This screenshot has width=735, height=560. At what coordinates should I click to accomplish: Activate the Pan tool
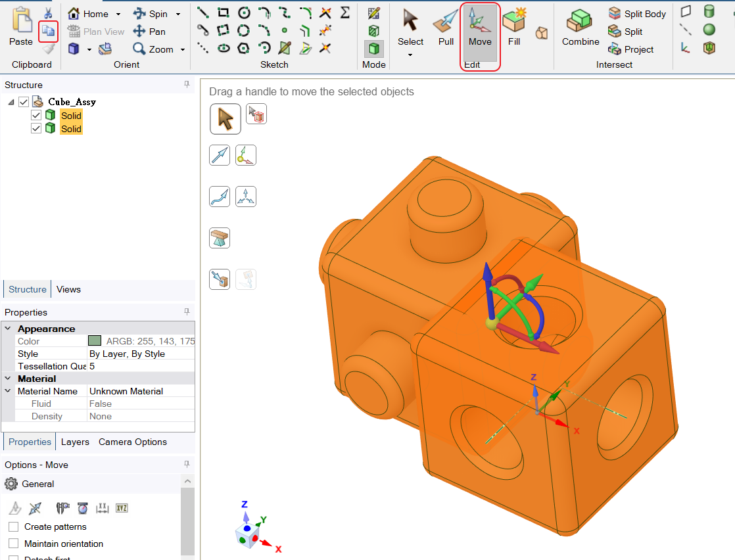click(x=149, y=32)
